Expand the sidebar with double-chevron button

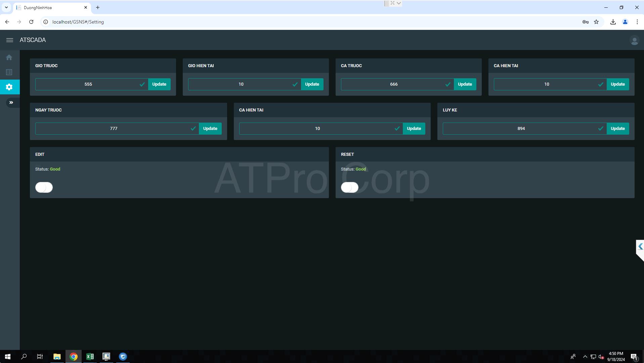click(x=11, y=102)
